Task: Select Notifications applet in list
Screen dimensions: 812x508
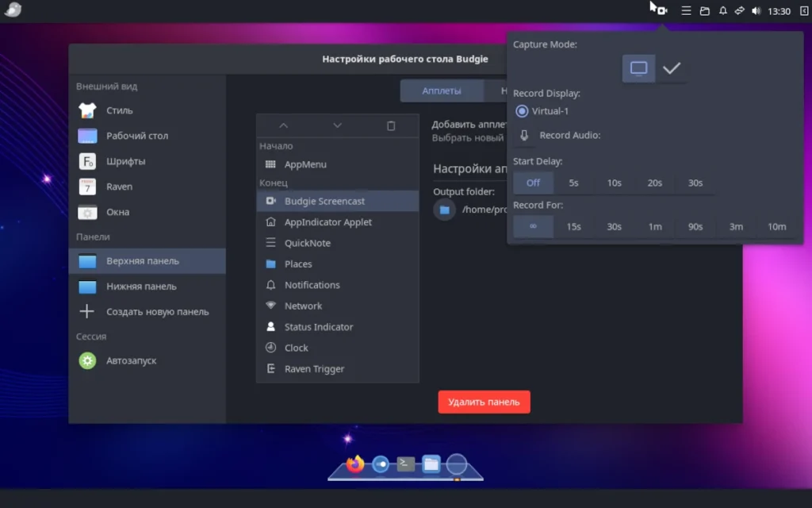Action: pos(338,285)
